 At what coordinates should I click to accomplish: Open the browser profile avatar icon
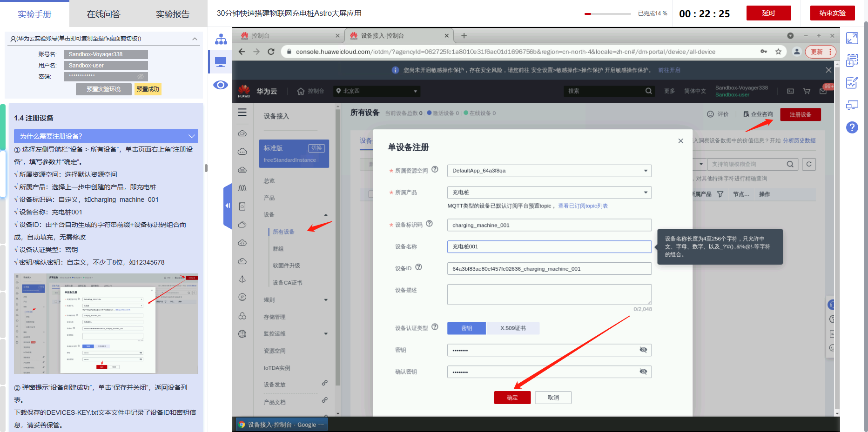point(797,52)
